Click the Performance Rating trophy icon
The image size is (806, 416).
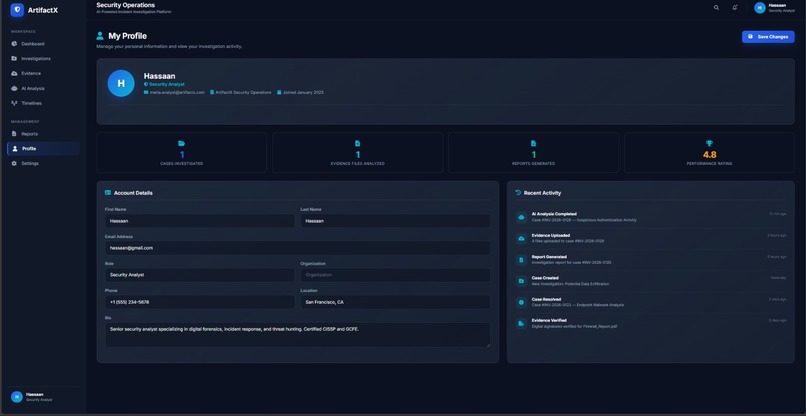tap(709, 143)
